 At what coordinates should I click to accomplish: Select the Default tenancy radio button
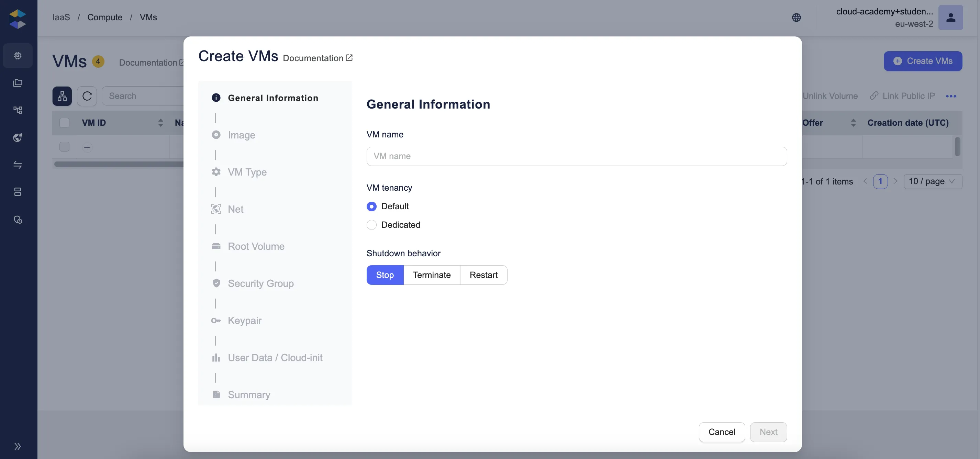coord(371,206)
